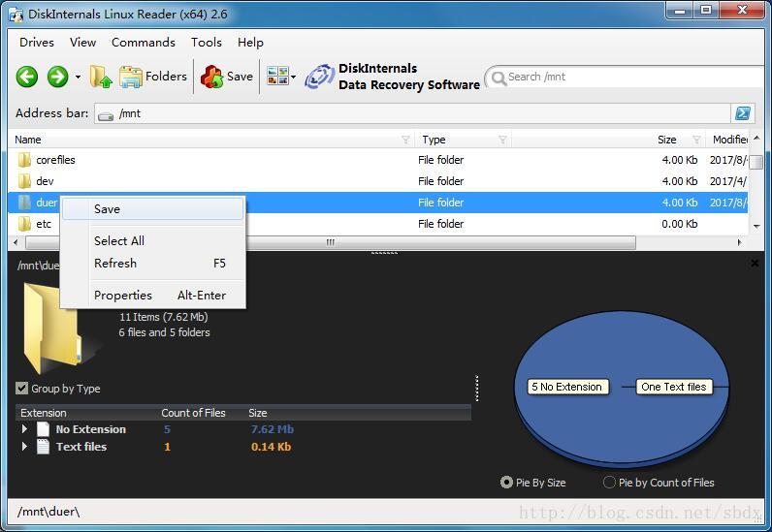The image size is (772, 532).
Task: Choose Select All in context menu
Action: tap(152, 241)
